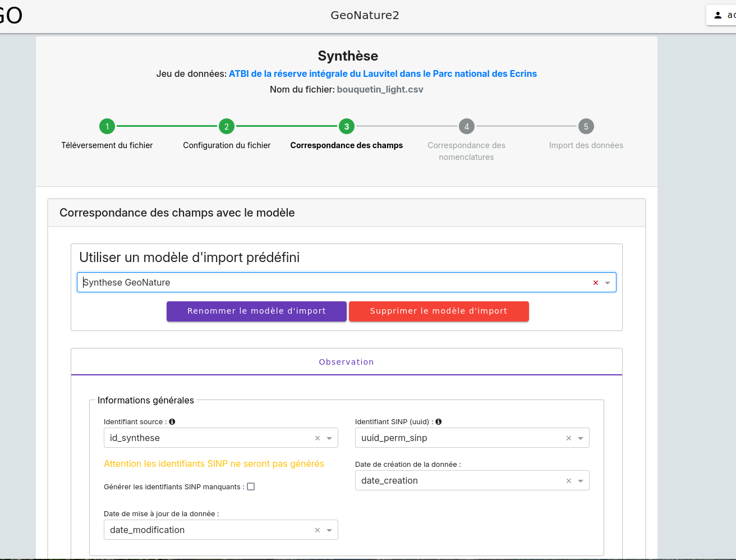Screen dimensions: 736x560
Task: Click the GeoNature2 title in header
Action: (365, 15)
